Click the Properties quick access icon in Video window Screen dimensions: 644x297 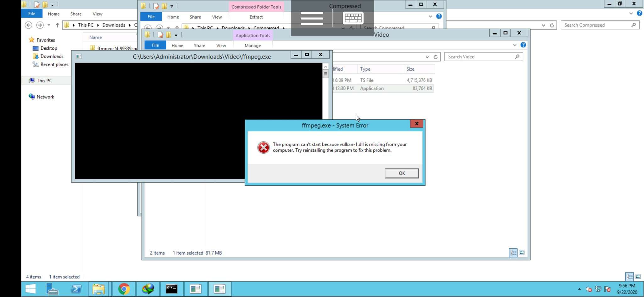(160, 35)
